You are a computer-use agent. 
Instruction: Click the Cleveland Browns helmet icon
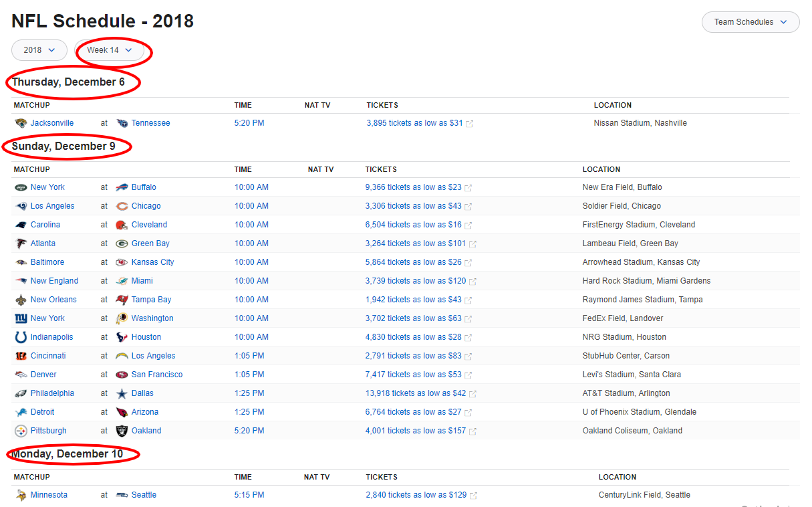point(122,225)
